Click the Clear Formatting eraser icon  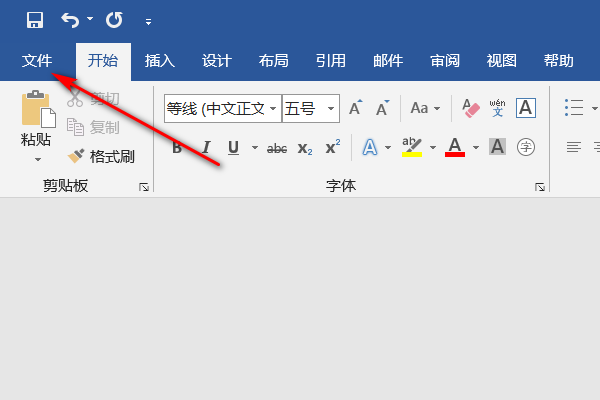click(x=467, y=108)
